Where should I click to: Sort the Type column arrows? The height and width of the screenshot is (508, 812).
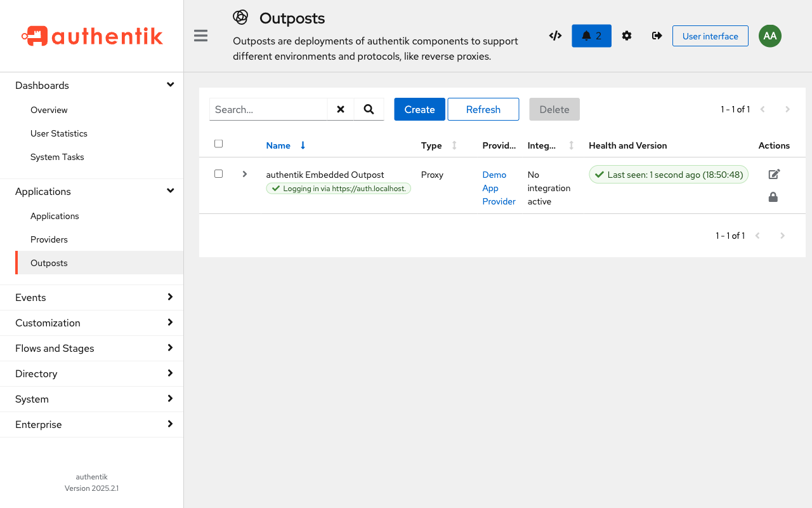pos(454,145)
